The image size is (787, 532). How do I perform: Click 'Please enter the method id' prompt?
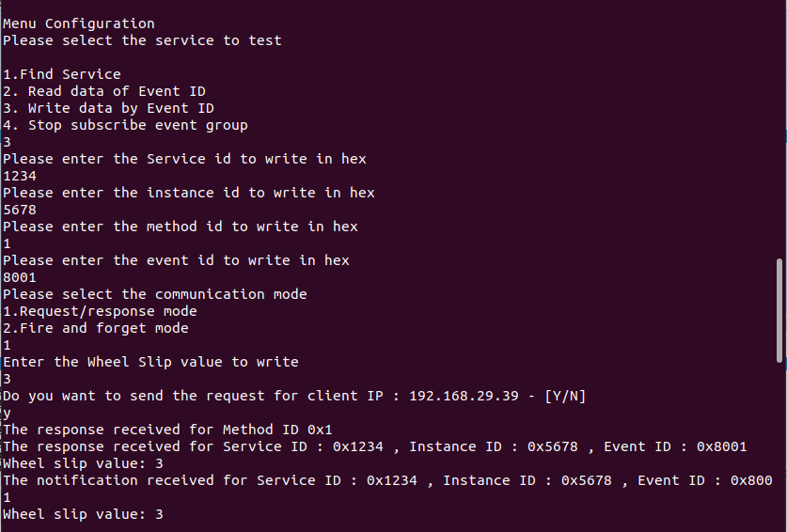pyautogui.click(x=181, y=227)
